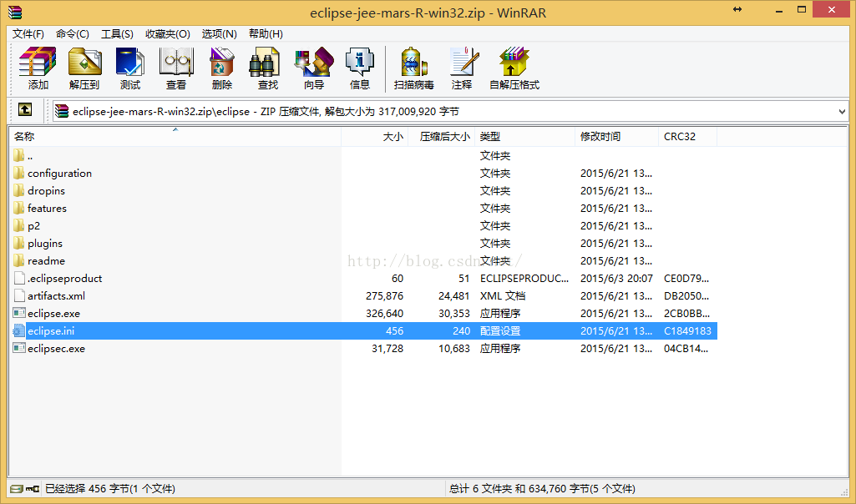Click the eclipsec.exe file icon
Viewport: 856px width, 504px height.
point(19,348)
